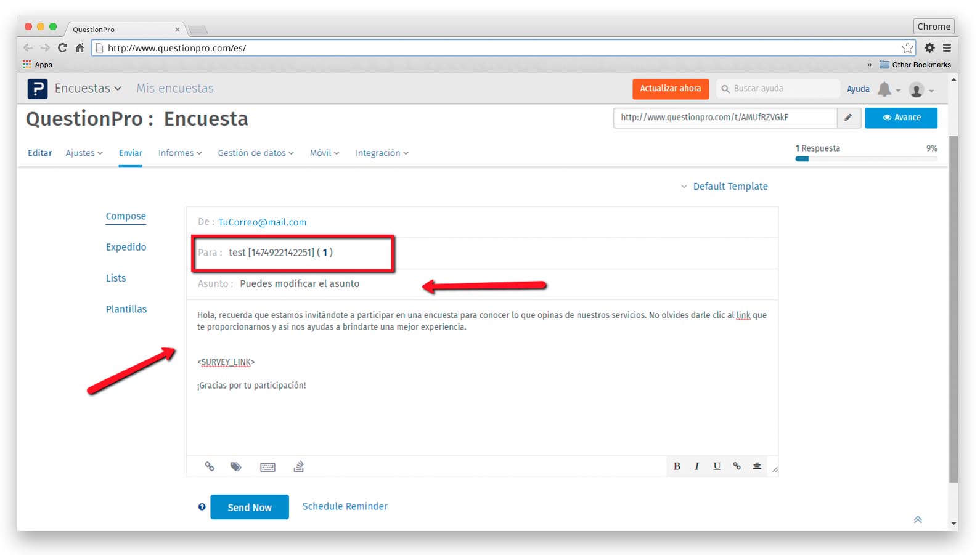Click the Para recipient field

[482, 253]
